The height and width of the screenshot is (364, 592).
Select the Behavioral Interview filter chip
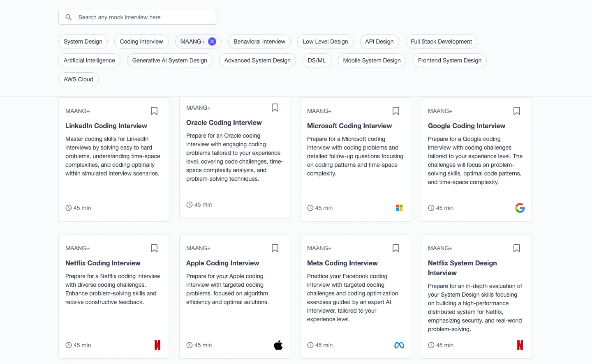259,41
